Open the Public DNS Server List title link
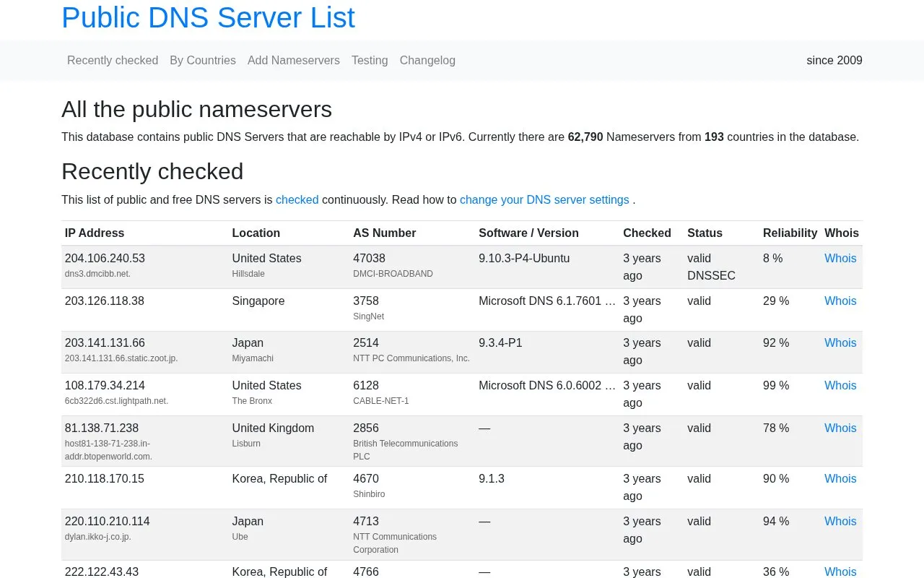 [208, 18]
